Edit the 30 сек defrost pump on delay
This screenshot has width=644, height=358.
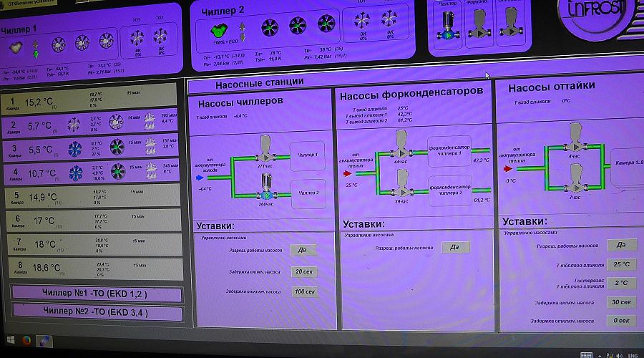point(621,302)
